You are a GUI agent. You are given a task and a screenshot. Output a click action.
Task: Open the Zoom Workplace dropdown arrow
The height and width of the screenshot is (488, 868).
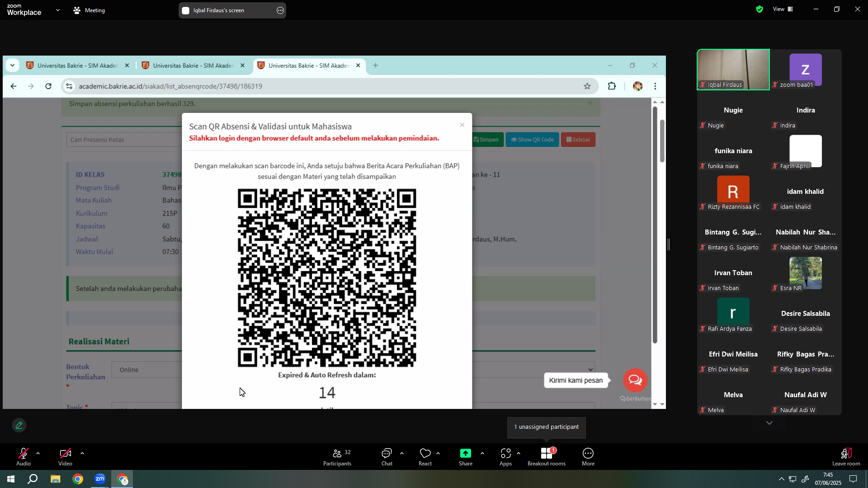coord(58,10)
